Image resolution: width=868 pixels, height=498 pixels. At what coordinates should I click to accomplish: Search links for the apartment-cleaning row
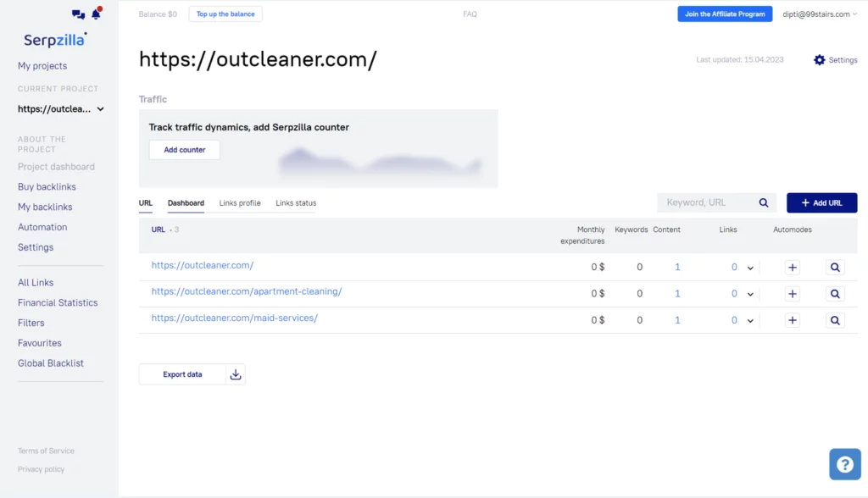point(835,294)
